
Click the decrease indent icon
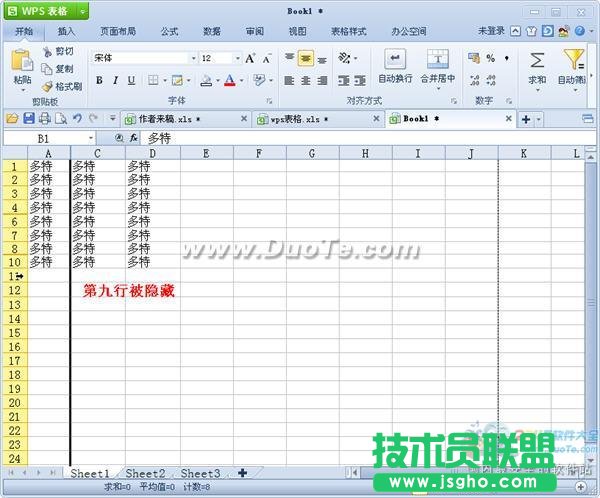[344, 80]
